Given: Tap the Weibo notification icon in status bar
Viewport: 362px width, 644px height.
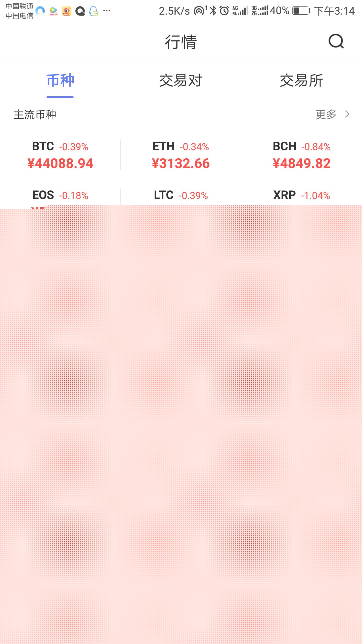Looking at the screenshot, I should (67, 11).
